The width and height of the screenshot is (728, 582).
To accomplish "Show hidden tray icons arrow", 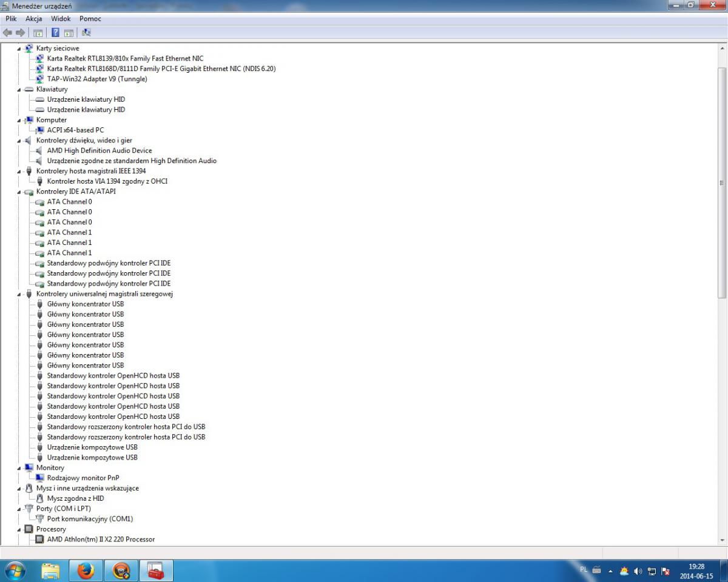I will point(610,571).
